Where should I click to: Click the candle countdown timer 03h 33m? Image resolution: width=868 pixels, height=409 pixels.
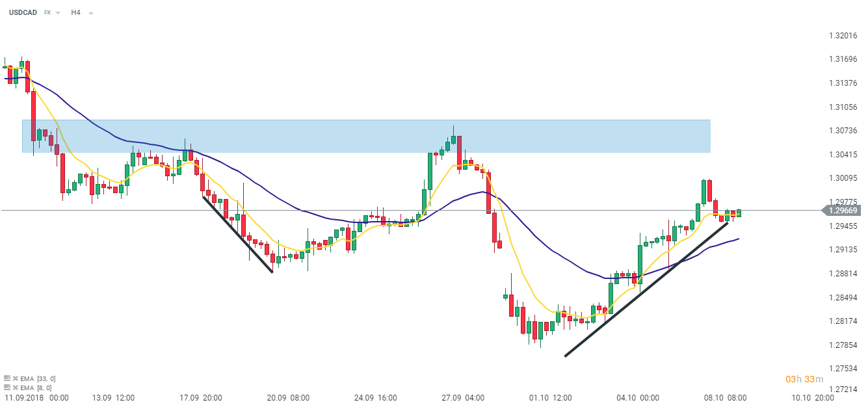pos(804,379)
